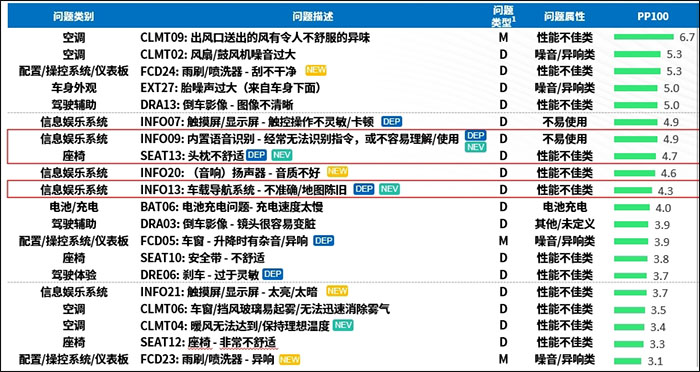Select the 问题属性 column header

point(564,17)
